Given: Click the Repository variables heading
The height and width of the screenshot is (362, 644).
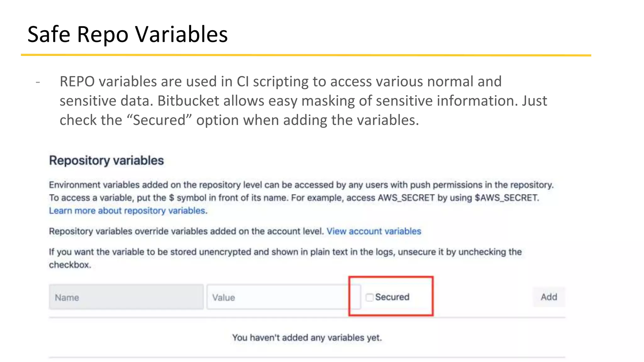Looking at the screenshot, I should (x=106, y=161).
